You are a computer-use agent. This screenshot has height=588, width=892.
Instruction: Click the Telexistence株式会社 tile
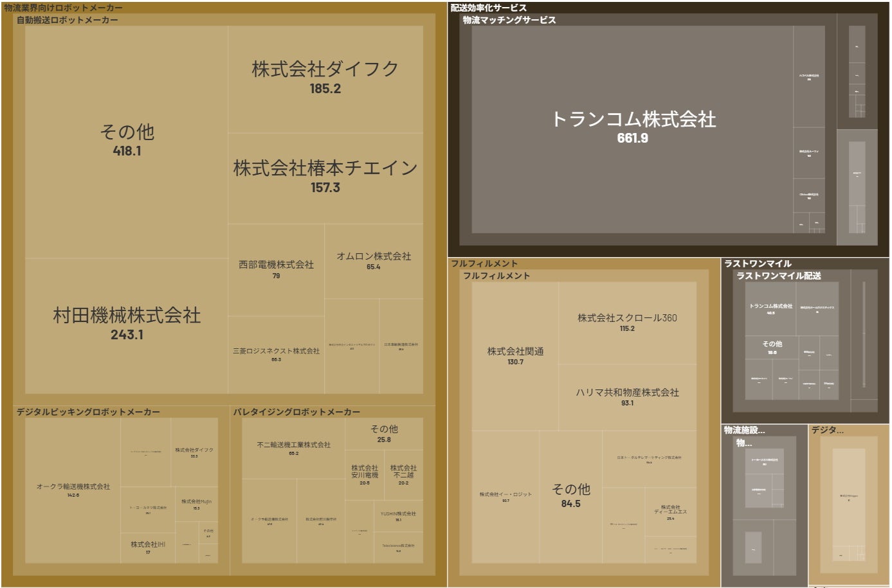tap(398, 548)
